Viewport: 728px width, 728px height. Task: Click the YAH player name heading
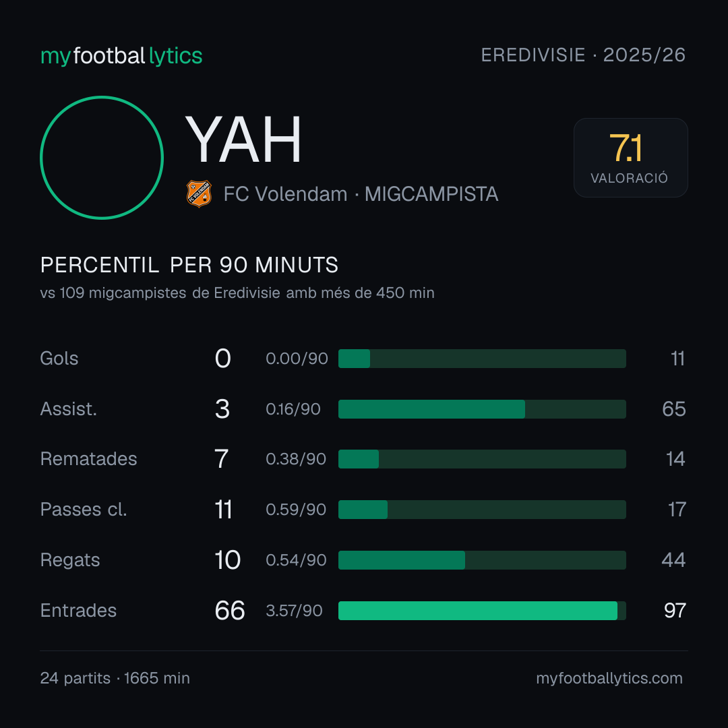point(243,140)
